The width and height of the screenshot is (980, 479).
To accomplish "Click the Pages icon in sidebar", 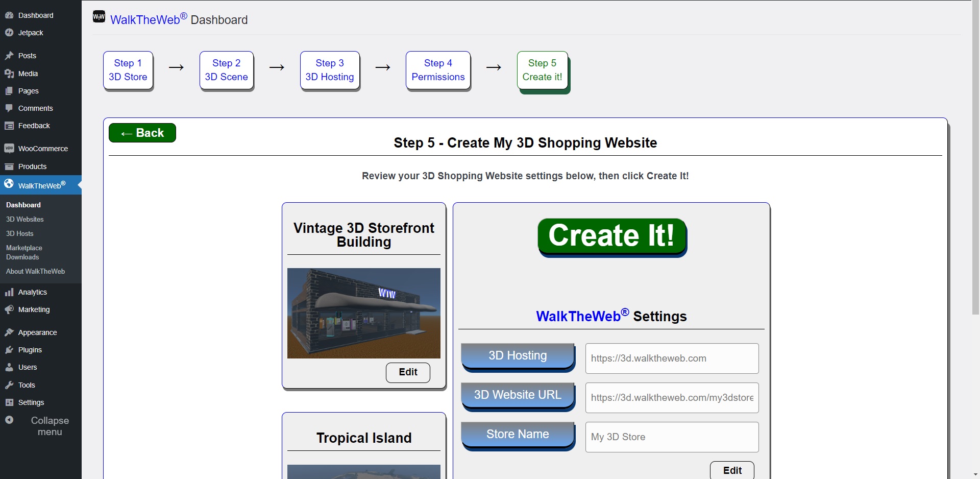I will click(x=9, y=91).
